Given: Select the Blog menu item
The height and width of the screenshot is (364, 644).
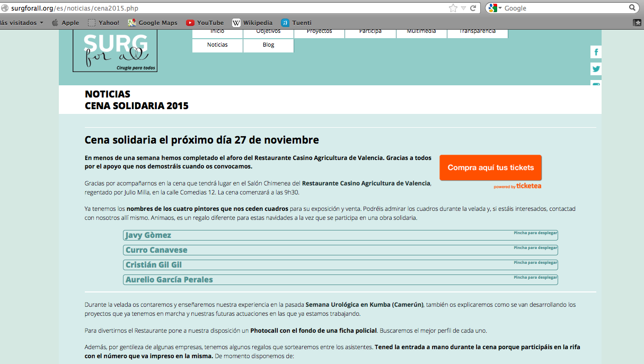Looking at the screenshot, I should coord(268,45).
